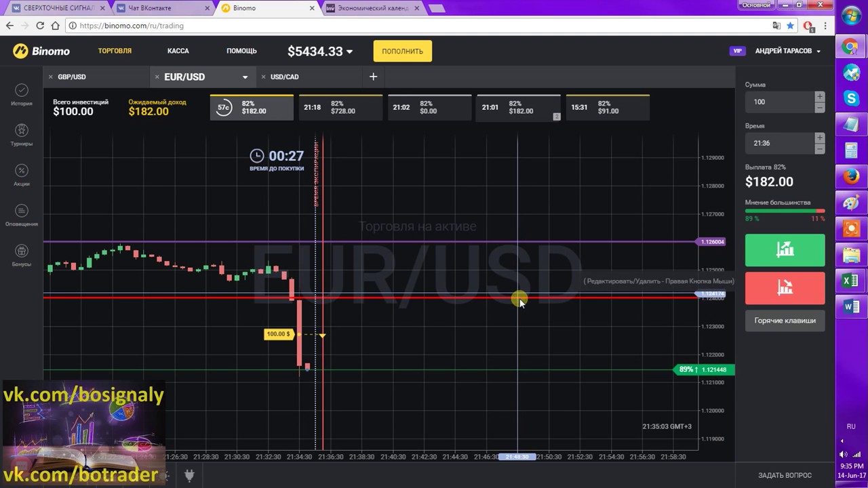This screenshot has height=488, width=868.
Task: Increase the Сумма amount with plus
Action: (820, 97)
